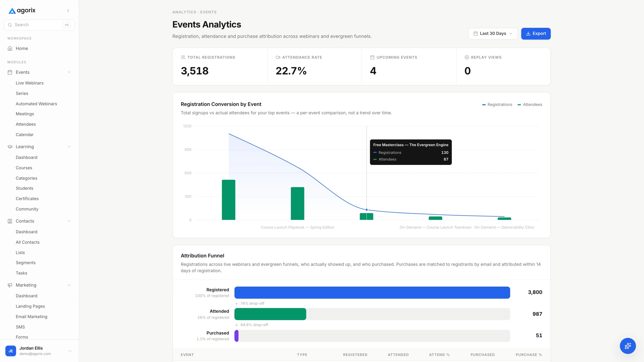644x362 pixels.
Task: Click the Export button
Action: tap(536, 33)
